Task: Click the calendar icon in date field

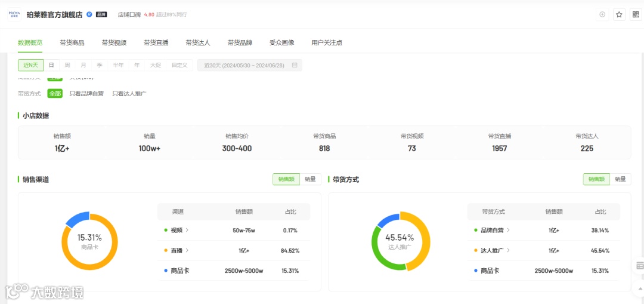Action: (295, 65)
